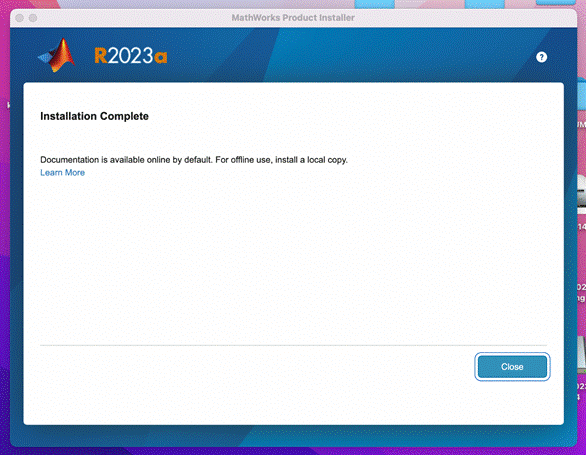Open the Learn More documentation link
Viewport: 586px width, 455px height.
62,172
